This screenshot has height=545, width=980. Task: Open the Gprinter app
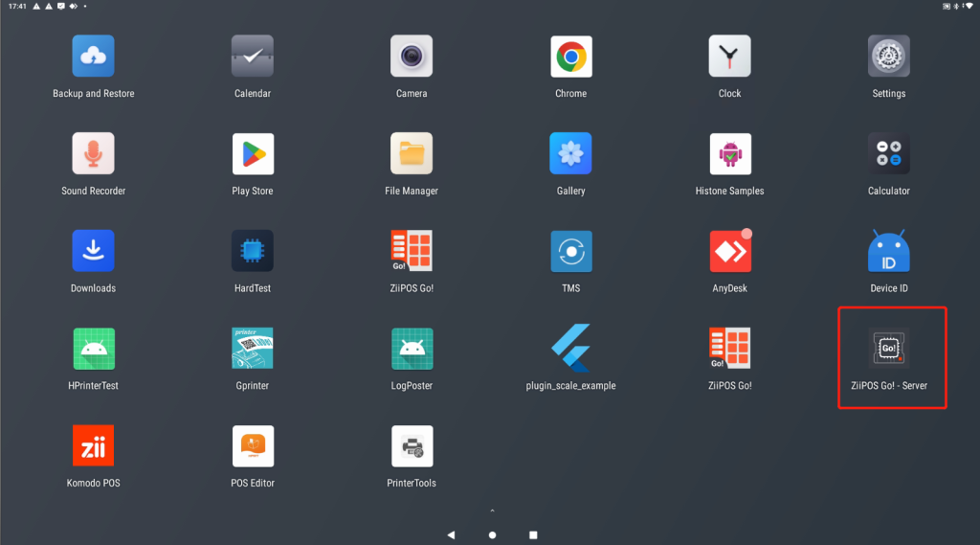click(x=253, y=349)
